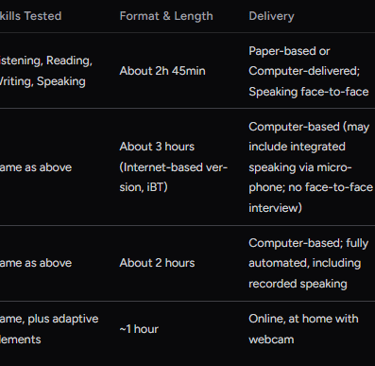Click "(Internet-based version, iBT)" text

[173, 177]
